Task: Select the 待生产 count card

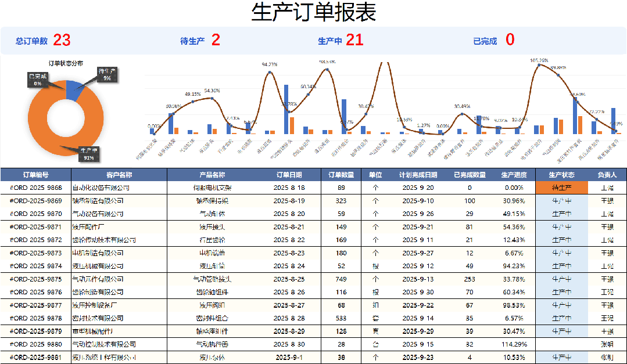Action: point(200,41)
